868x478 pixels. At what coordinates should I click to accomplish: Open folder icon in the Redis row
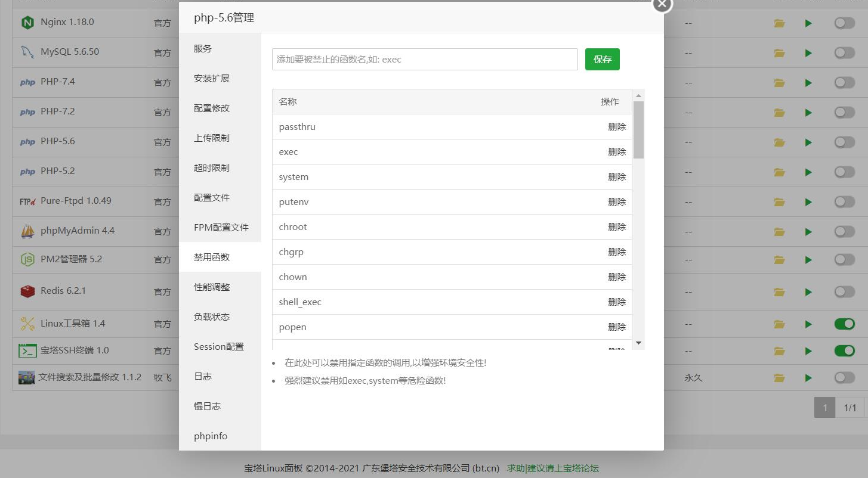pyautogui.click(x=779, y=292)
